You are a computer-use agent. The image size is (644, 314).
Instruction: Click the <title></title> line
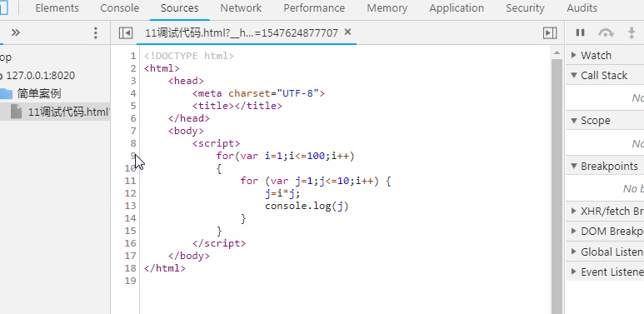[x=237, y=106]
